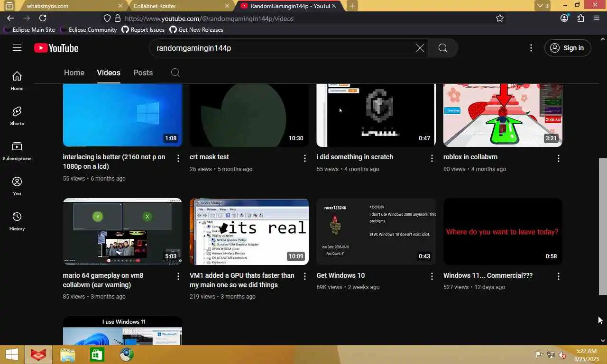Click the muted volume tray icon
Viewport: 607px width, 364px height.
pos(562,355)
